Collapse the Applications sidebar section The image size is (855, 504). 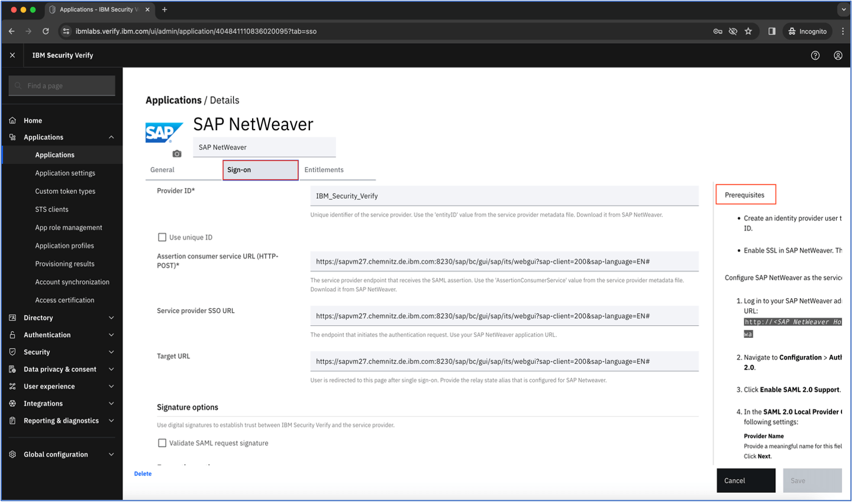(111, 137)
